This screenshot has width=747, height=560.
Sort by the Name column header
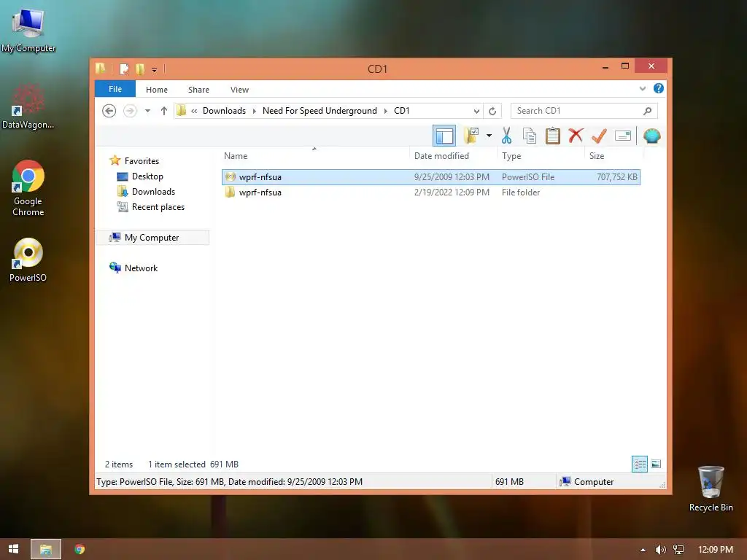click(x=236, y=156)
